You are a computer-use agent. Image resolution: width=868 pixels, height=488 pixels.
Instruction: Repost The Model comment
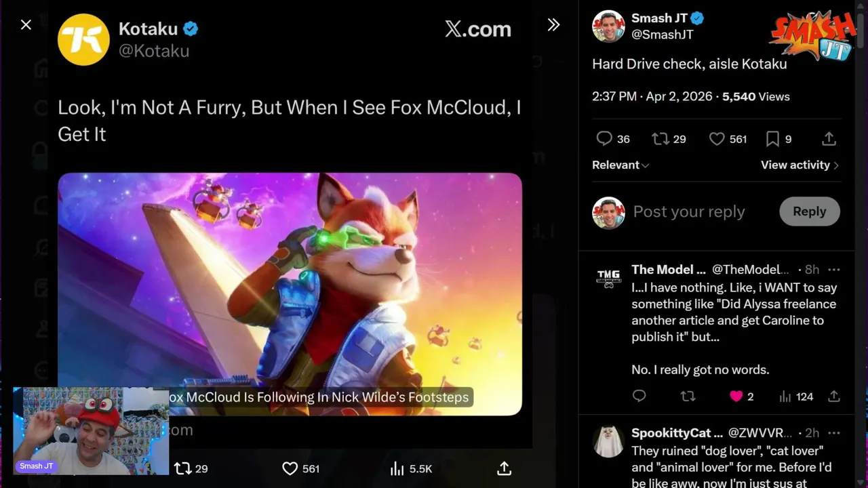(688, 396)
